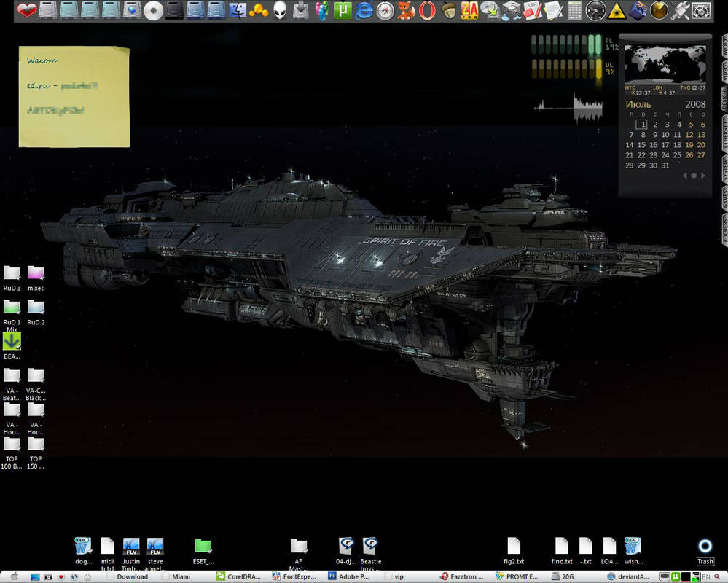Screen dimensions: 728x583
Task: Switch to the Fazatron Opera window
Action: pos(462,576)
